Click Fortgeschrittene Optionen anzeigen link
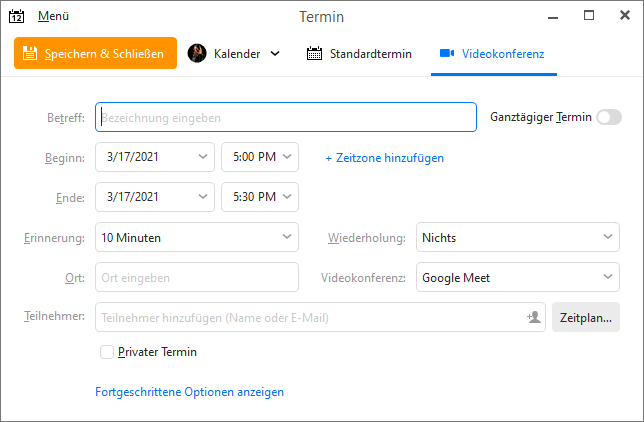The width and height of the screenshot is (644, 422). [189, 392]
